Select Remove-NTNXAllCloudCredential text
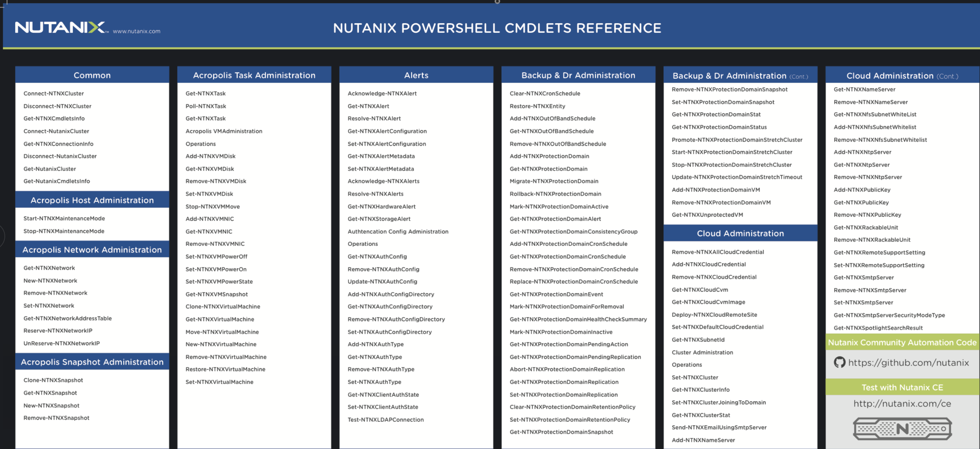 [718, 252]
